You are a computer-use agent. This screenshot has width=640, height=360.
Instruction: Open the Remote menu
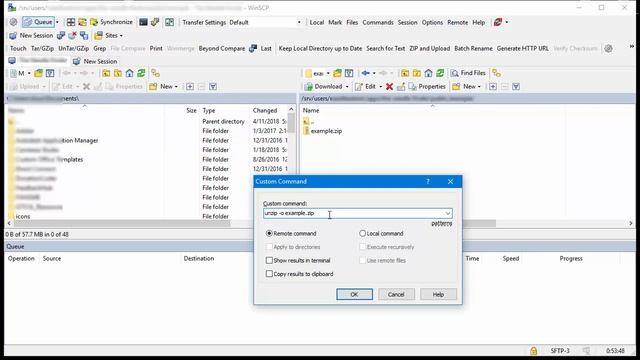tap(457, 22)
